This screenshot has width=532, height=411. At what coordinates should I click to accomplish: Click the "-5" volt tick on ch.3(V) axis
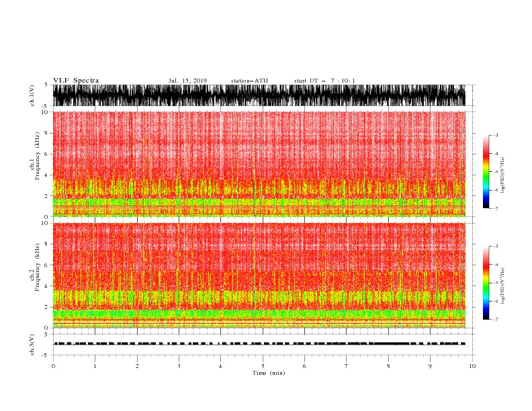[45, 355]
